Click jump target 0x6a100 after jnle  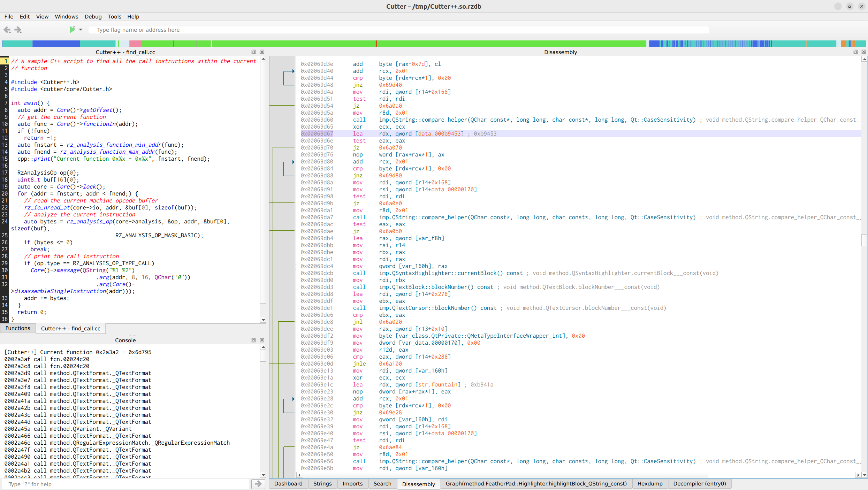pyautogui.click(x=390, y=364)
